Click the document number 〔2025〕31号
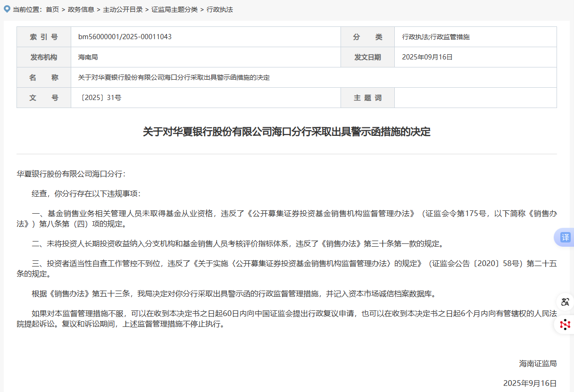Image resolution: width=574 pixels, height=392 pixels. (x=100, y=98)
